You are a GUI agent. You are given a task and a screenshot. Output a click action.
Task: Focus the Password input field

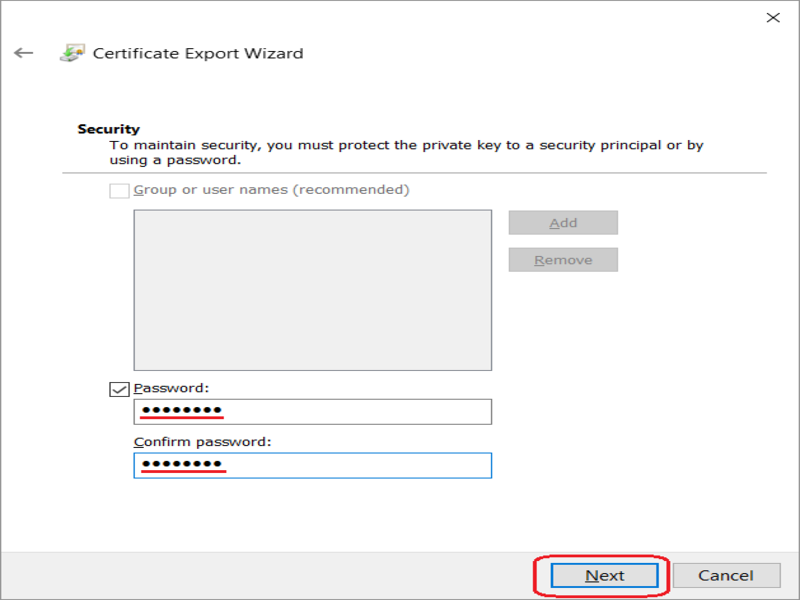coord(313,412)
